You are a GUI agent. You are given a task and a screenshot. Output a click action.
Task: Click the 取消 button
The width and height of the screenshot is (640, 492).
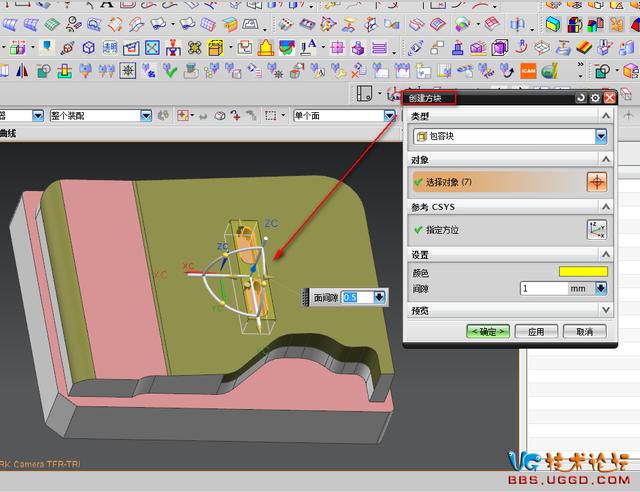pos(584,331)
